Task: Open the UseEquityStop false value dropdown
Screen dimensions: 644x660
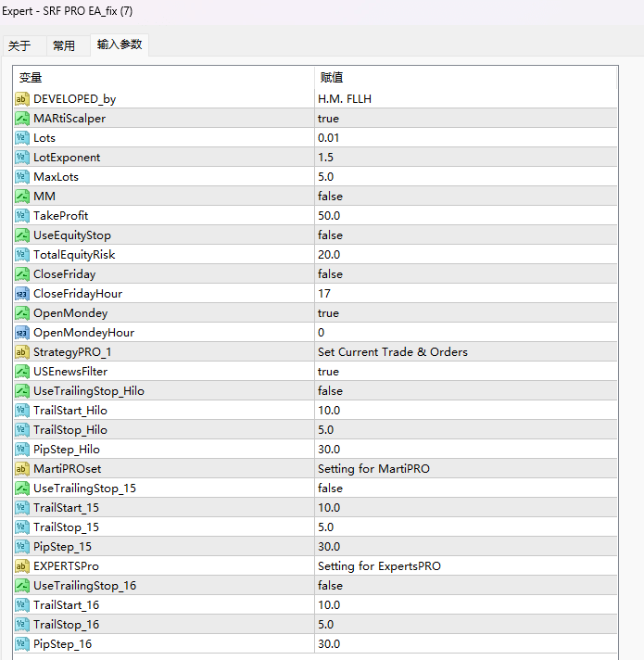Action: (x=466, y=235)
